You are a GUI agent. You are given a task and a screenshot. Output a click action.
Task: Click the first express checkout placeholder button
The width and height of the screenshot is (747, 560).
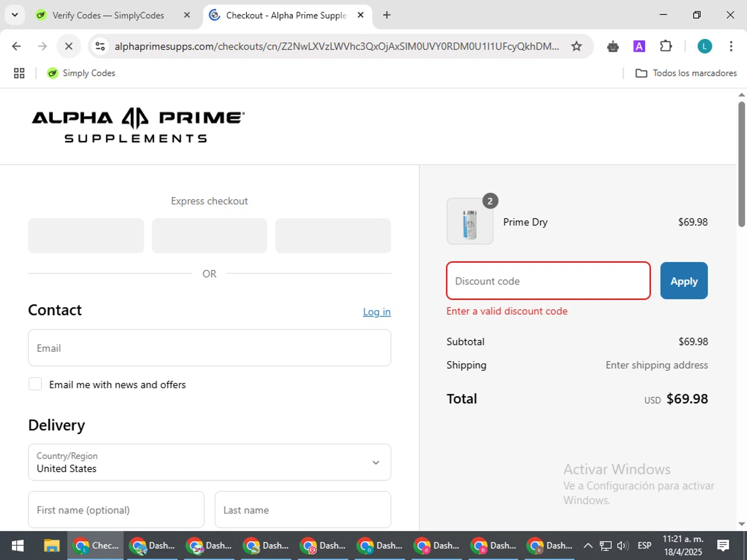tap(86, 235)
